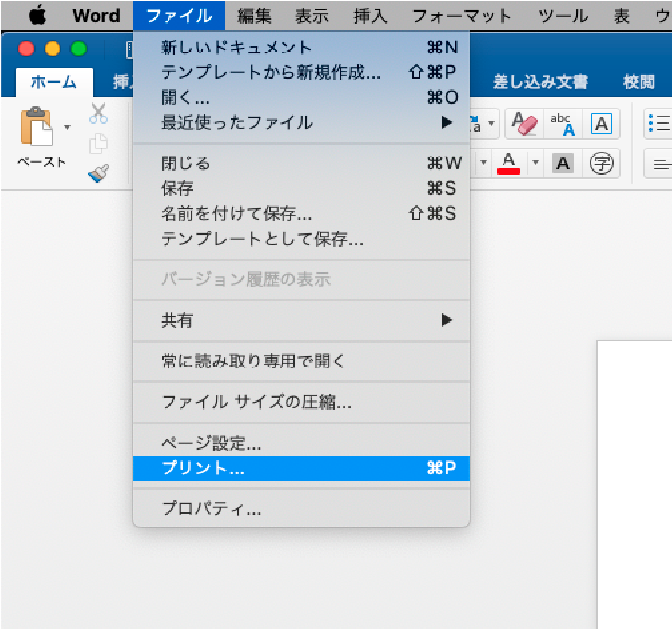Apply the red font color
The height and width of the screenshot is (629, 672).
click(x=508, y=163)
